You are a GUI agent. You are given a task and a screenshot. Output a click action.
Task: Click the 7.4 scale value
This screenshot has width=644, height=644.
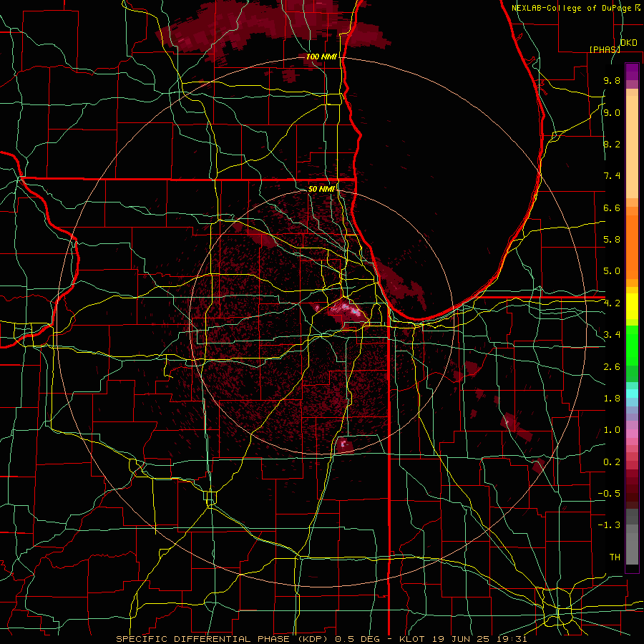click(x=612, y=176)
